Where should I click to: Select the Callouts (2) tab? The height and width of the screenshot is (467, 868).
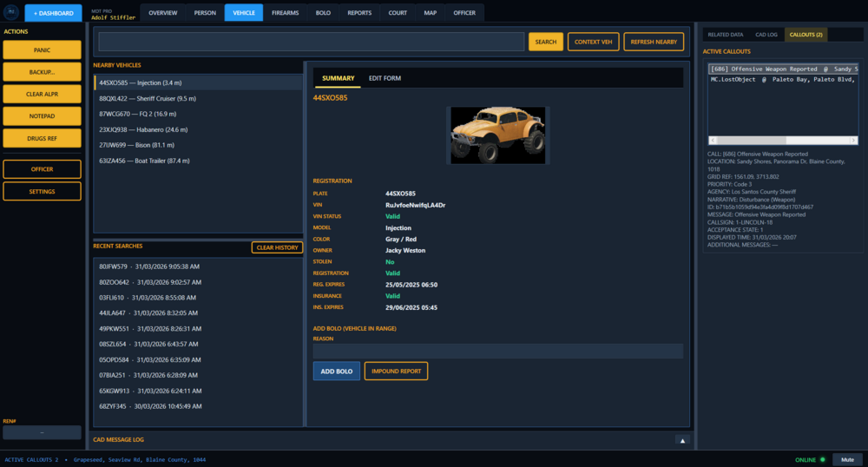point(806,35)
